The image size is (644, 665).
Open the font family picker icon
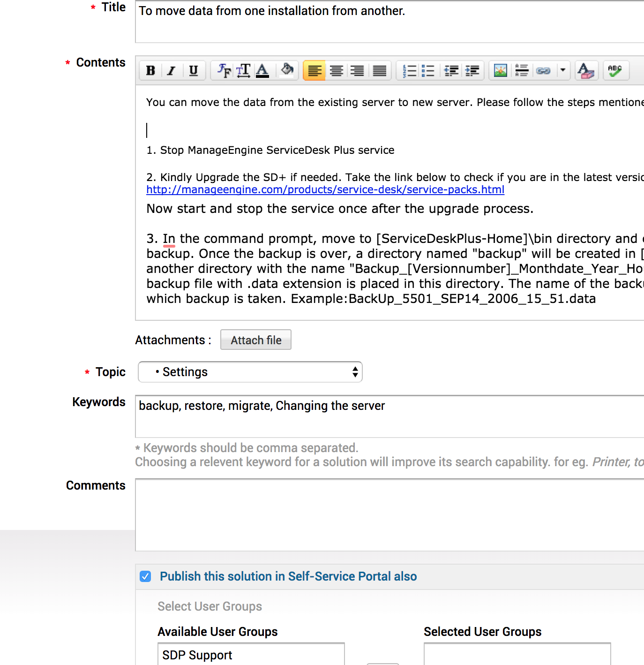click(x=224, y=71)
